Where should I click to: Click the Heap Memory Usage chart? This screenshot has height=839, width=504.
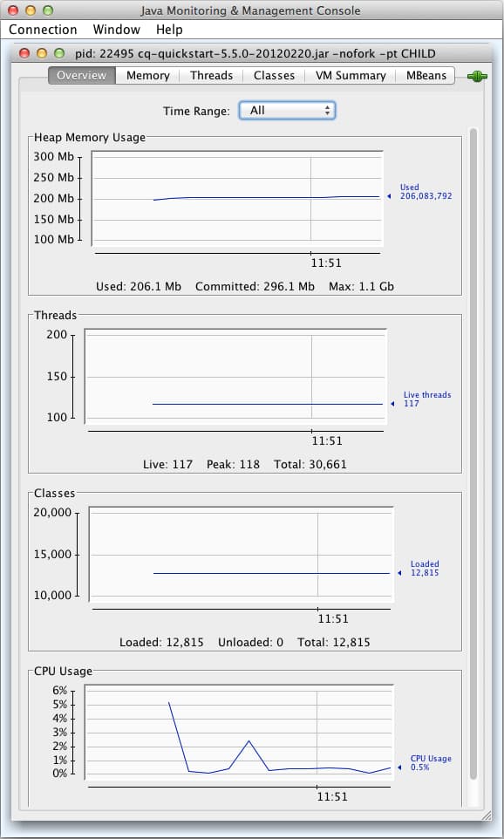(237, 199)
